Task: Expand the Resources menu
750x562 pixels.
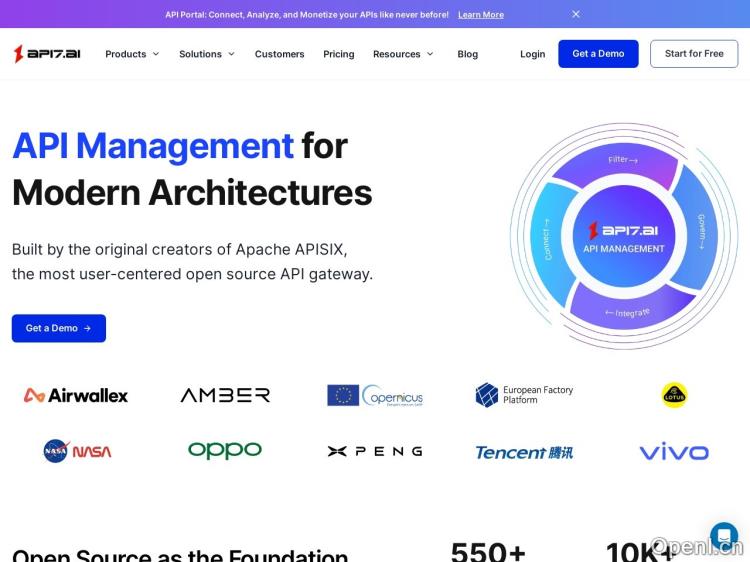Action: pyautogui.click(x=403, y=54)
